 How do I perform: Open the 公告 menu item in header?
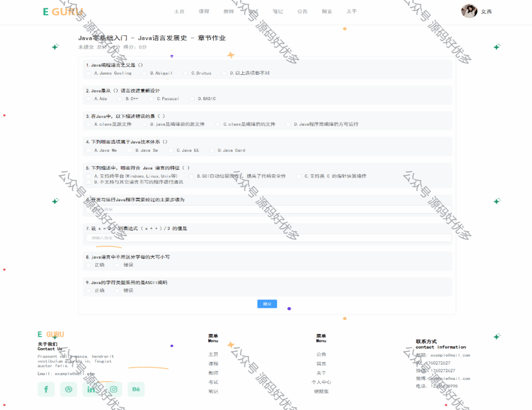point(302,11)
